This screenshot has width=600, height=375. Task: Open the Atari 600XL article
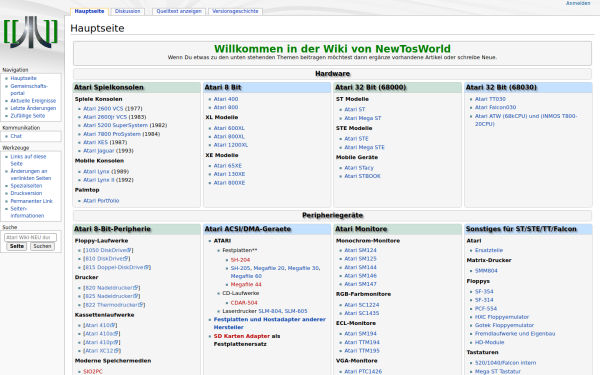pyautogui.click(x=229, y=128)
